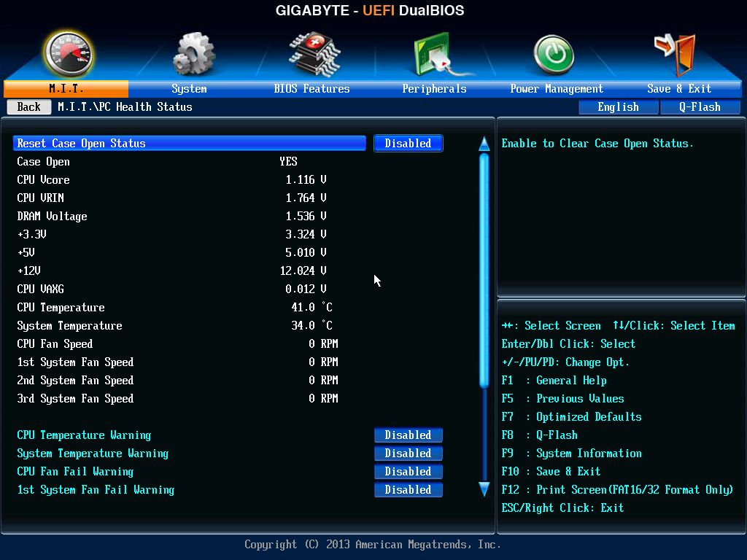Change CPU Temperature Warning Disabled value

tap(409, 435)
